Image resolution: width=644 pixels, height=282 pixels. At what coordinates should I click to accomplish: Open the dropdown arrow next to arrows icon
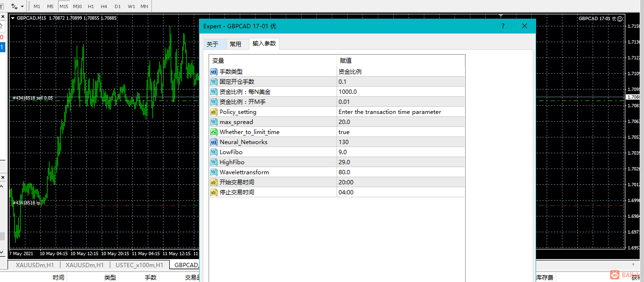tap(22, 7)
